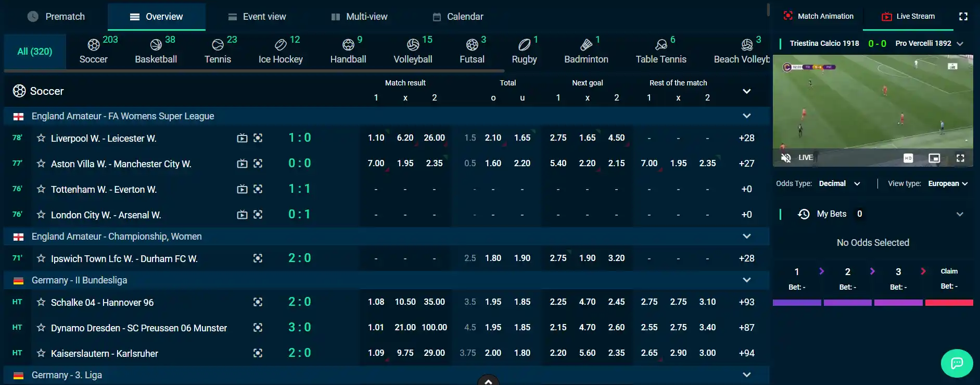Click the red Claim progress bar

(949, 303)
